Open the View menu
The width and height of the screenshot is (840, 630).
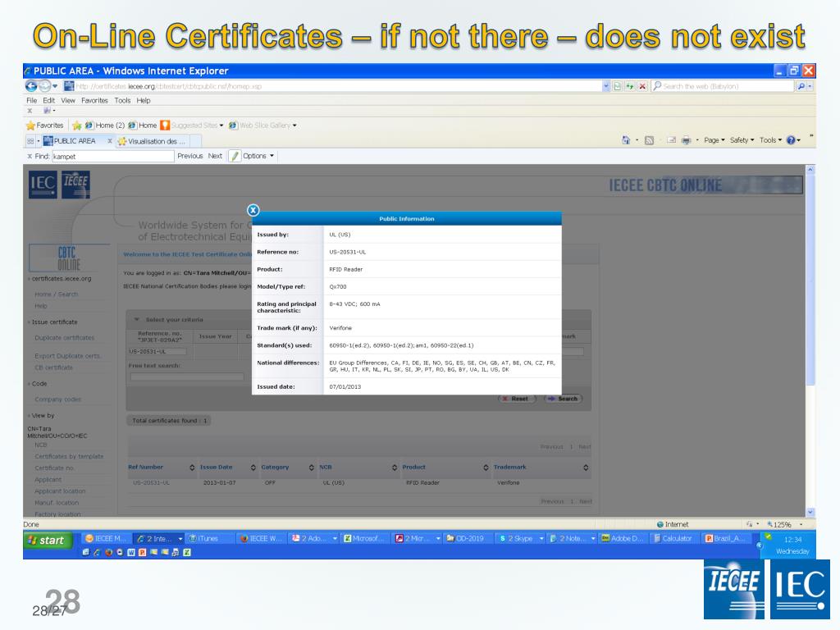pyautogui.click(x=68, y=100)
